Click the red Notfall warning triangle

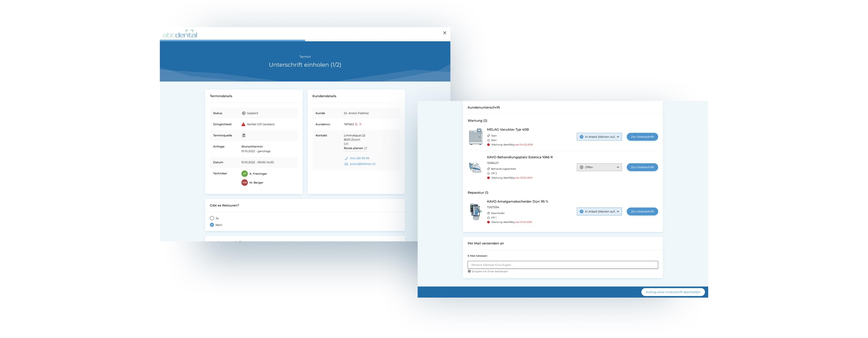click(243, 124)
